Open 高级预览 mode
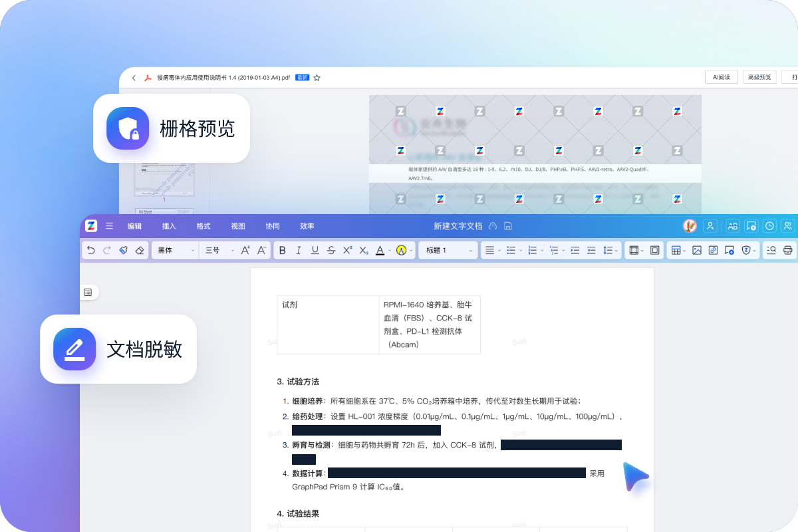This screenshot has width=798, height=532. [x=759, y=77]
